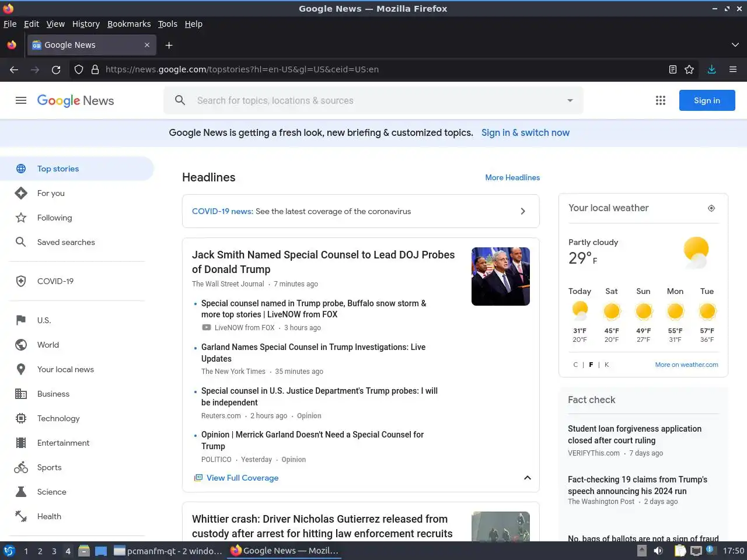The height and width of the screenshot is (560, 747).
Task: Open Fact-checking 19 claims from Trump's speech
Action: [637, 485]
